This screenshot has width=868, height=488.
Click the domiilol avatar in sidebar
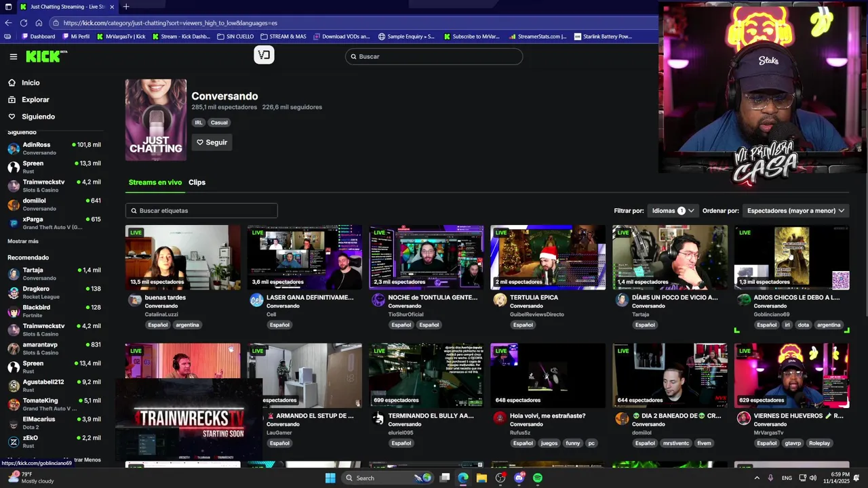(x=14, y=204)
